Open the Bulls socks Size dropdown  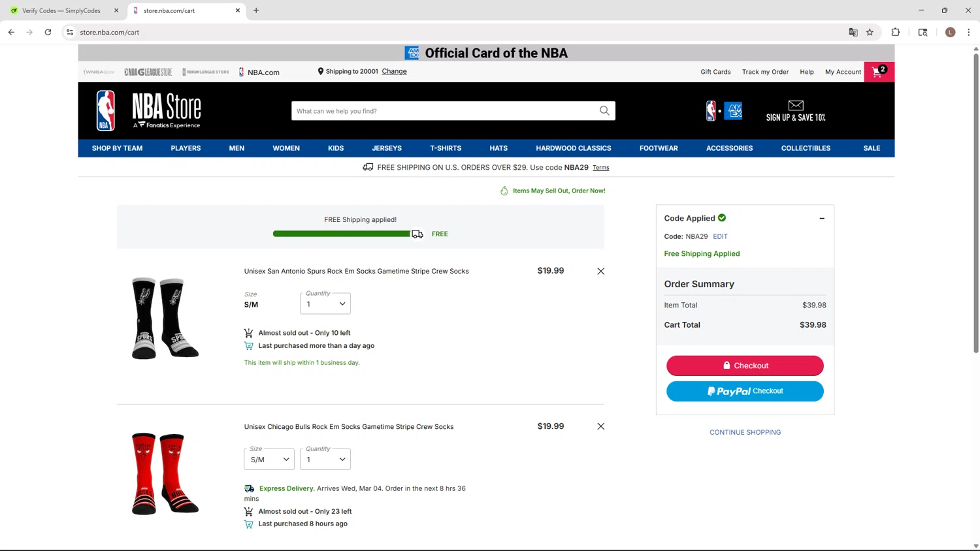[x=269, y=459]
